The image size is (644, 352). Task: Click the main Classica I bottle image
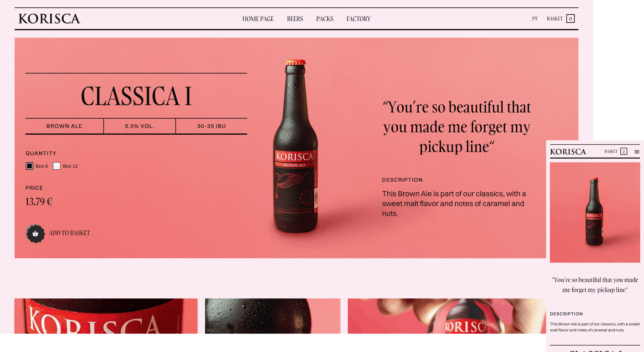(x=296, y=146)
